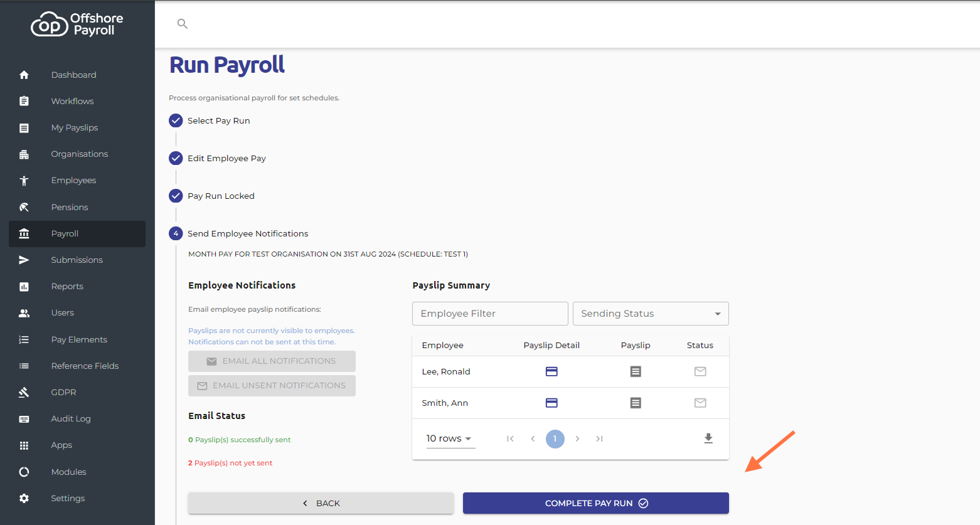The height and width of the screenshot is (525, 980).
Task: Go to first page of payslip table
Action: 510,438
